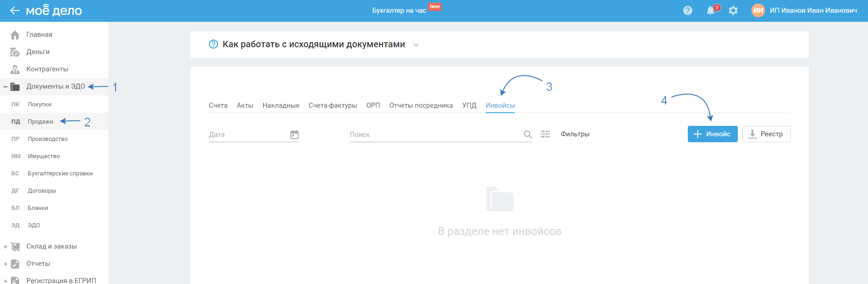Expand Регистрация в ЕГРИП with plus sign
The image size is (868, 284).
point(5,281)
